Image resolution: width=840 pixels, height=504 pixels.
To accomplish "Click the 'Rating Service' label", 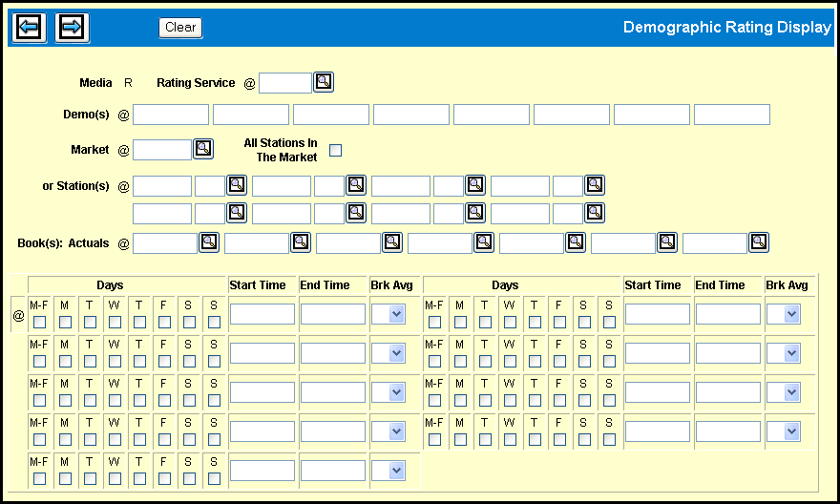I will click(x=196, y=83).
